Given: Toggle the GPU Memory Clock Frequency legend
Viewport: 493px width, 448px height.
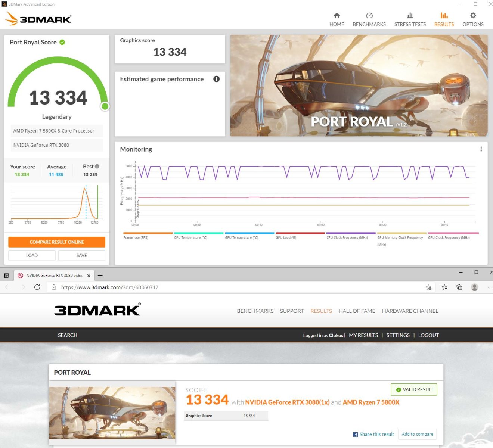Looking at the screenshot, I should (401, 239).
